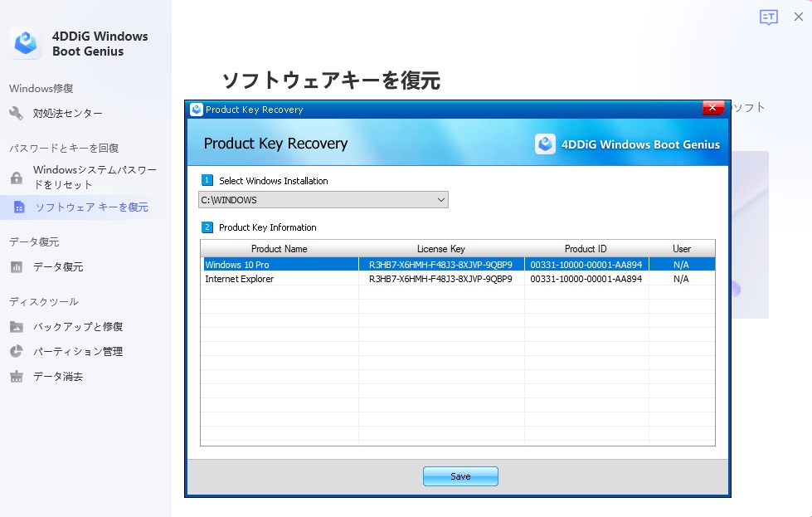This screenshot has width=812, height=517.
Task: Click the Save button
Action: click(460, 476)
